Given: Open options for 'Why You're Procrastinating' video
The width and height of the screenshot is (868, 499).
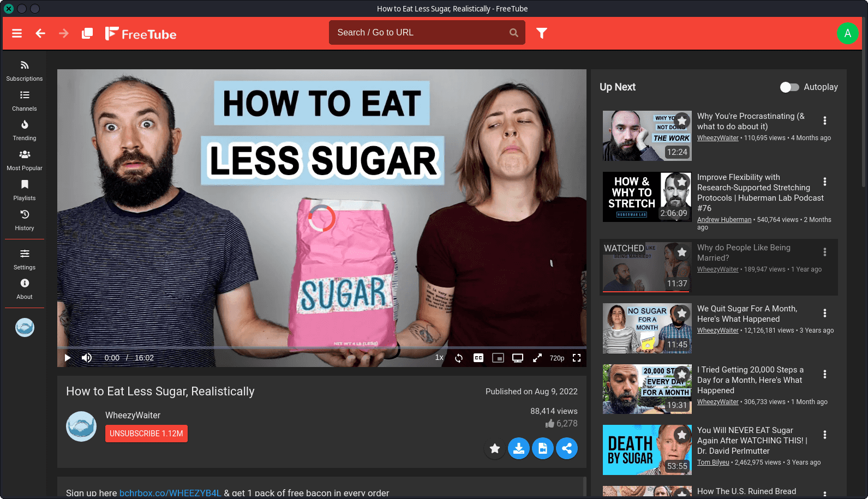Looking at the screenshot, I should pyautogui.click(x=824, y=121).
